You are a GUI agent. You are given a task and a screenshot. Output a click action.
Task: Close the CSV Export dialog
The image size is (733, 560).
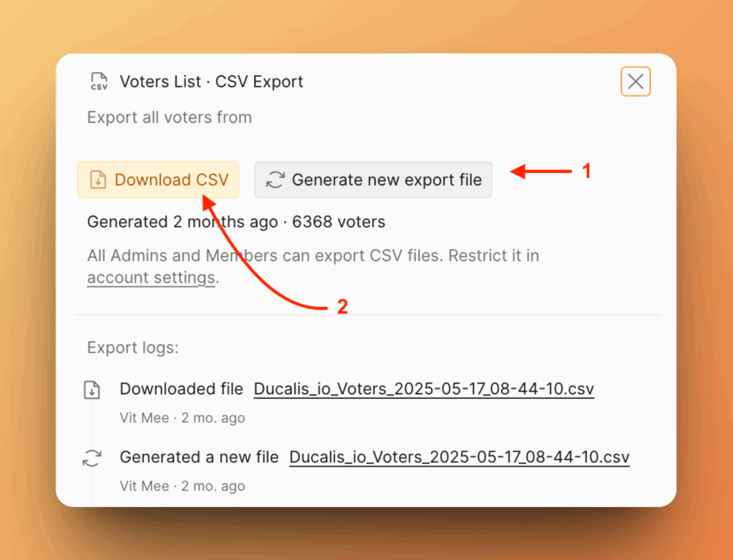click(x=636, y=82)
